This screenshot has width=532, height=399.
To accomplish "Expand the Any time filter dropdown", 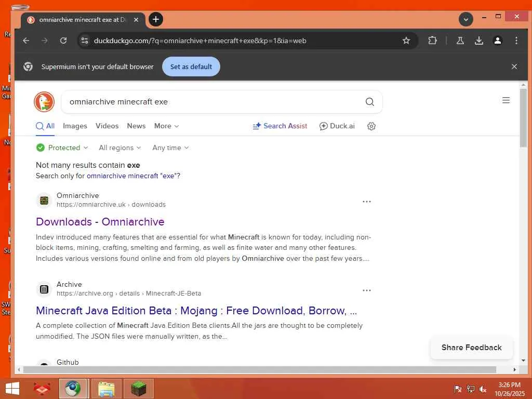I will point(170,148).
